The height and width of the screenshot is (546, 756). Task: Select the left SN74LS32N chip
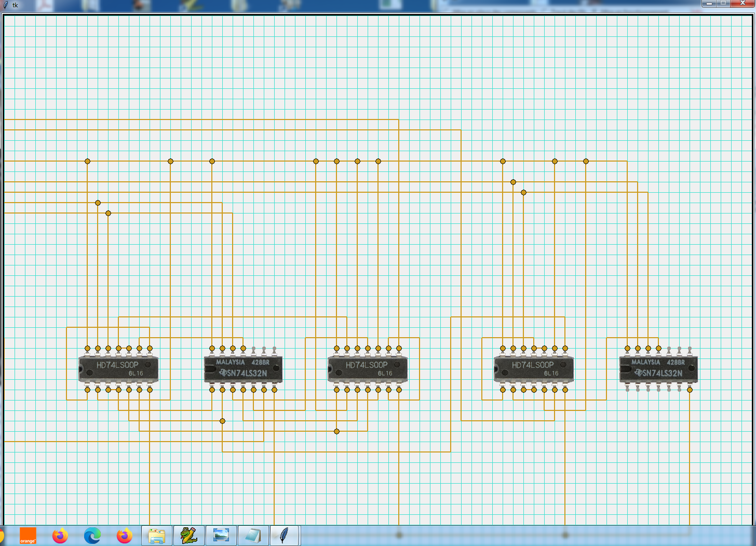pos(243,369)
